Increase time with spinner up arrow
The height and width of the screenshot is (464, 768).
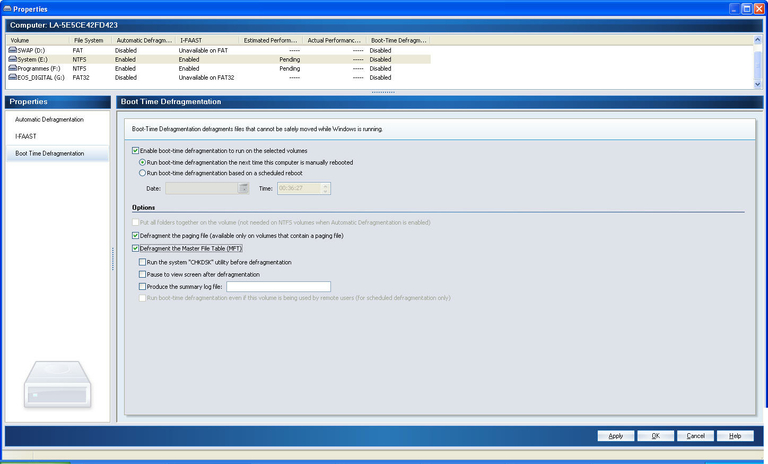tap(325, 186)
